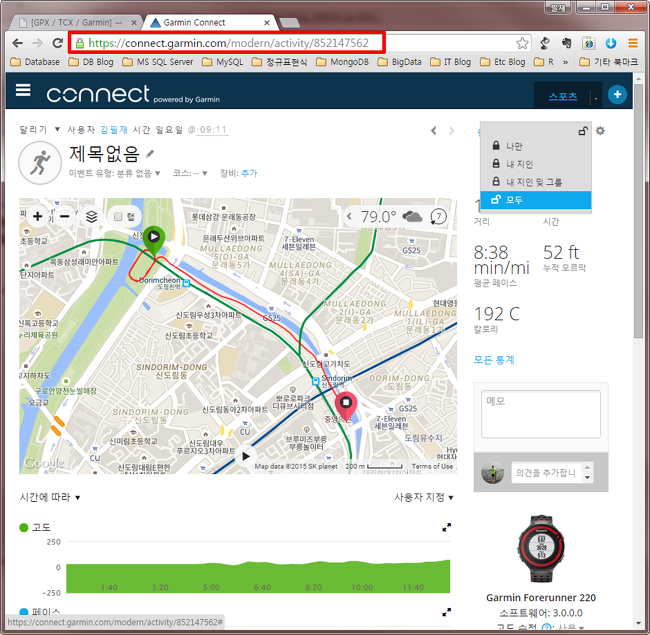Click the running activity type icon
650x635 pixels.
tap(40, 163)
